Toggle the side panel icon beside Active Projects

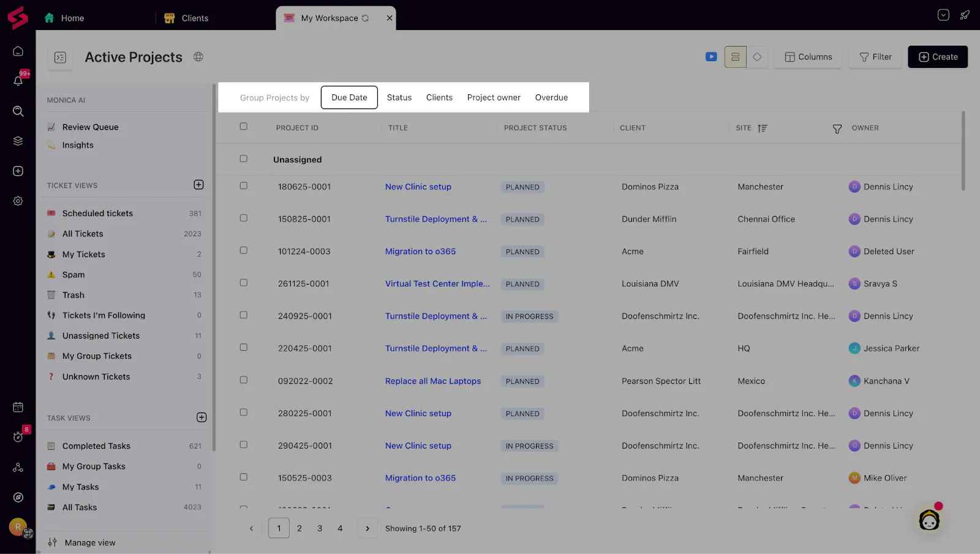(60, 58)
